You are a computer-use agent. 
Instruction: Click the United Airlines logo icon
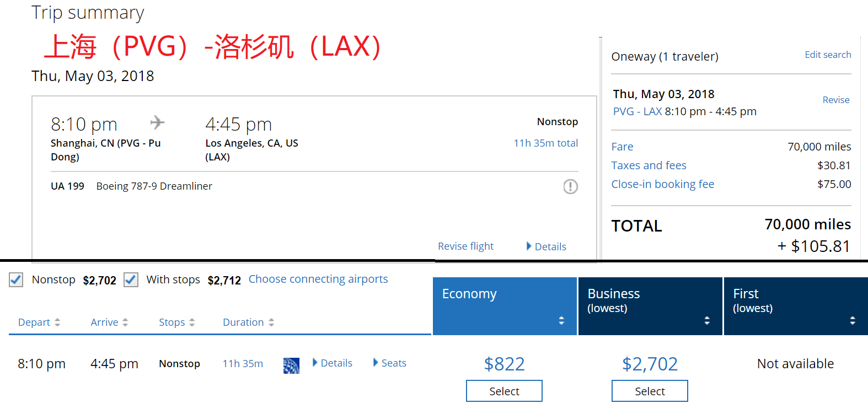pos(291,365)
